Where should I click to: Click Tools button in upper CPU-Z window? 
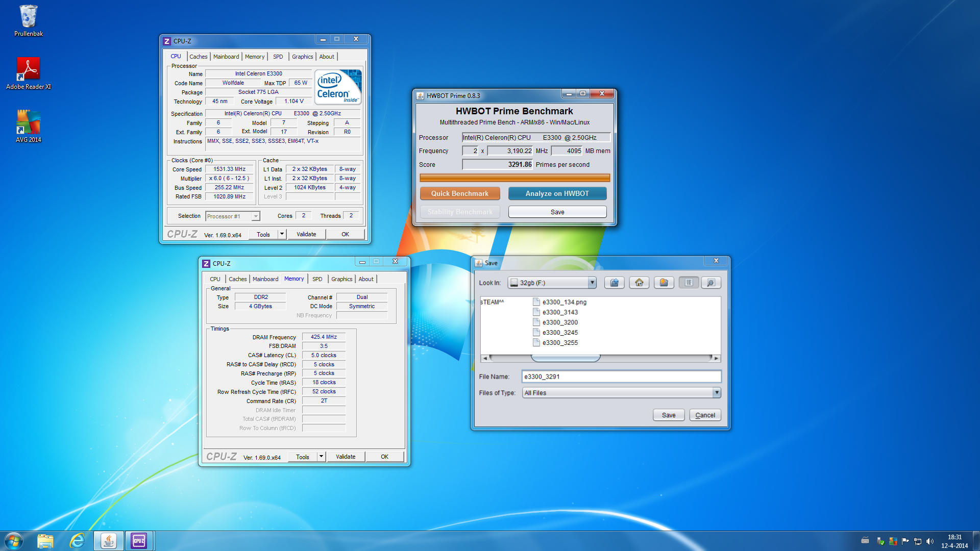[263, 234]
